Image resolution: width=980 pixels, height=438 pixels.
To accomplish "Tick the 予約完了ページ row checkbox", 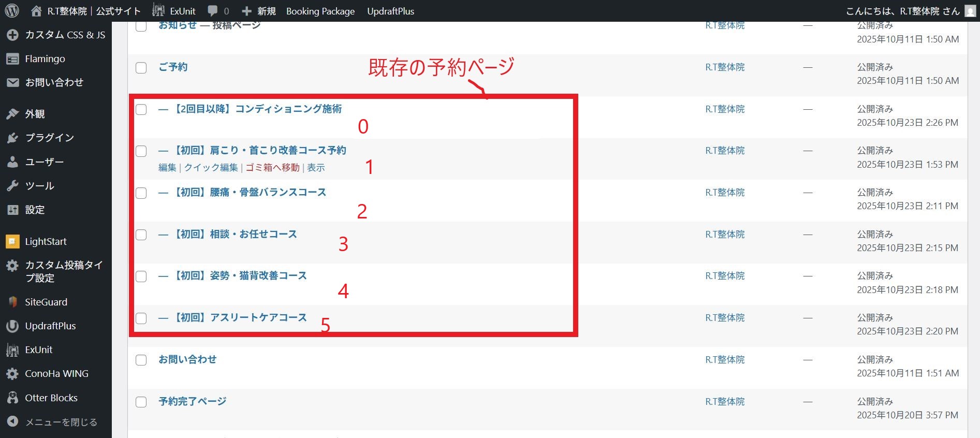I will pyautogui.click(x=141, y=402).
